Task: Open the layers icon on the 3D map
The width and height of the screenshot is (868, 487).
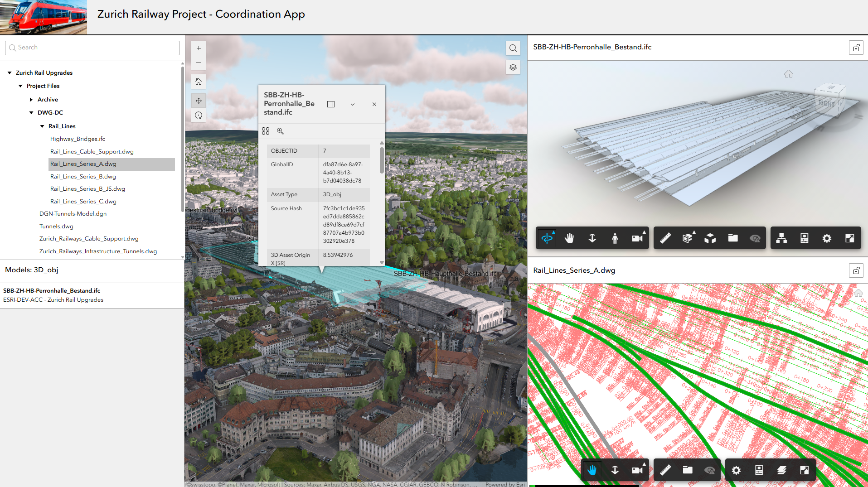Action: coord(513,67)
